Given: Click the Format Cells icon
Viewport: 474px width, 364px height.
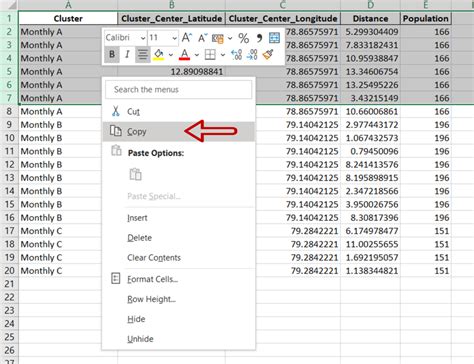Looking at the screenshot, I should pos(116,278).
